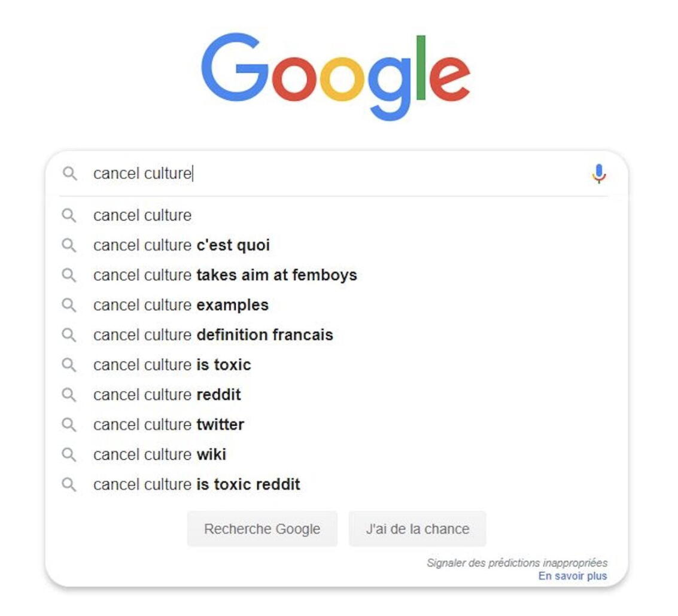Choose 'cancel culture c'est quoi' suggestion
This screenshot has height=616, width=678.
coord(181,245)
